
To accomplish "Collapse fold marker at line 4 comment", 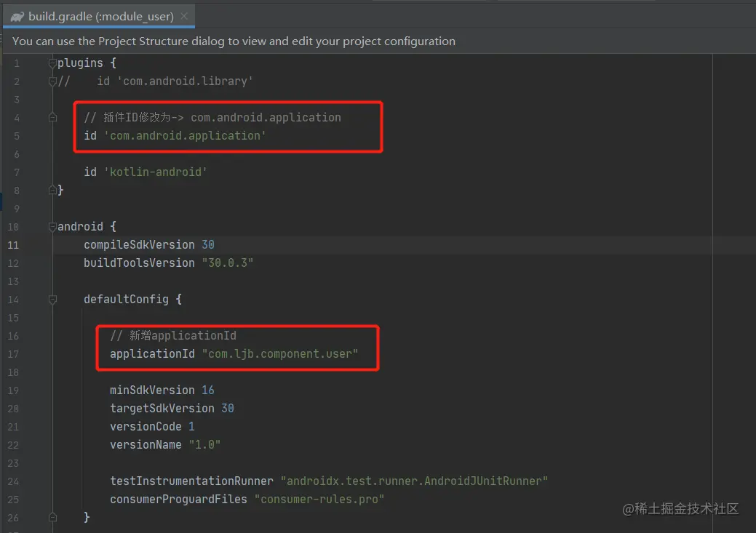I will [52, 118].
